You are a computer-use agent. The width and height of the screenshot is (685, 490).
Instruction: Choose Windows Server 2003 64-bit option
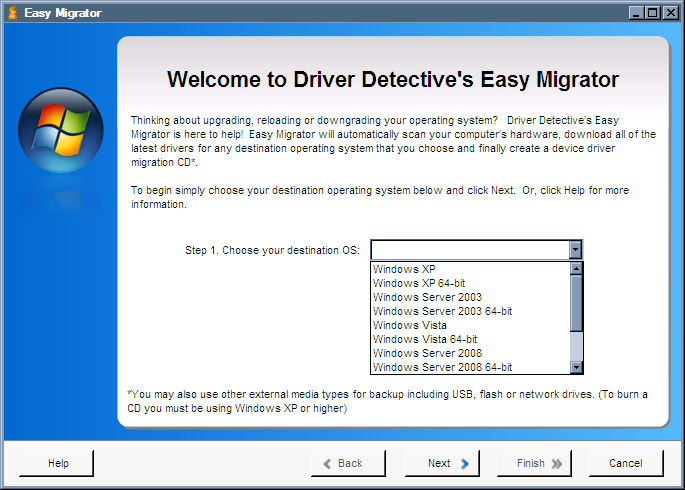[x=471, y=311]
